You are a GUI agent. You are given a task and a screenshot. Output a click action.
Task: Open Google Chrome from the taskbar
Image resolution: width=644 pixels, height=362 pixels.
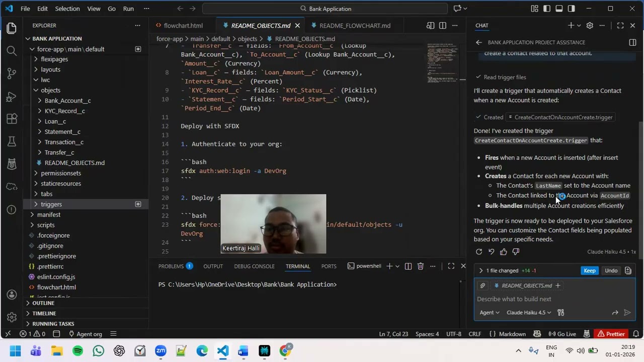[285, 350]
